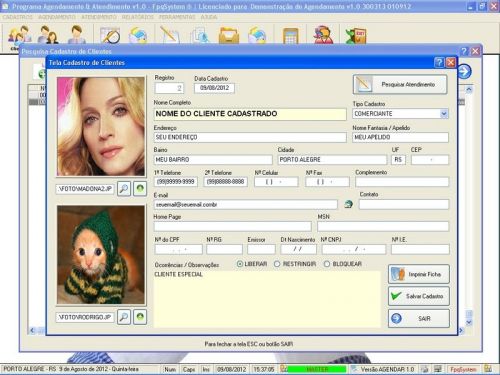Click the Imprimir Ficha button
Screen dimensions: 500x375
(x=419, y=274)
